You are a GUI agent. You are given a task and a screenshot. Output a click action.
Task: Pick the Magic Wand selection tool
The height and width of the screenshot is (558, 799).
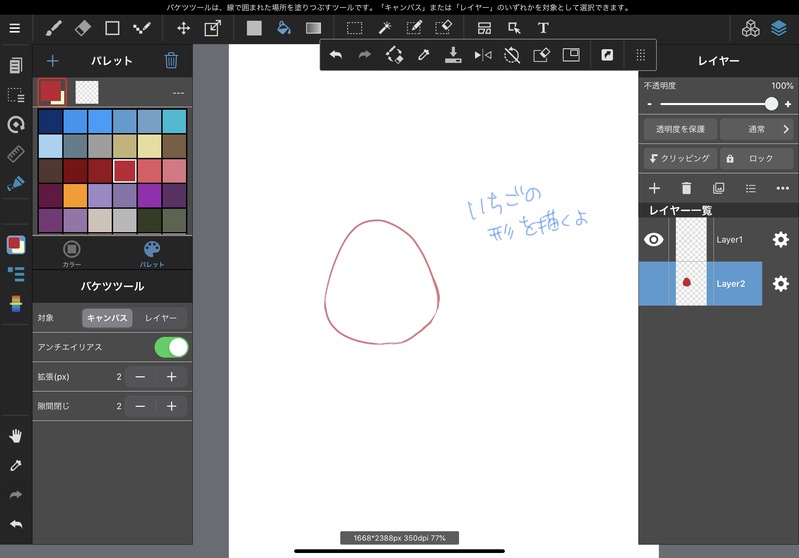[384, 28]
